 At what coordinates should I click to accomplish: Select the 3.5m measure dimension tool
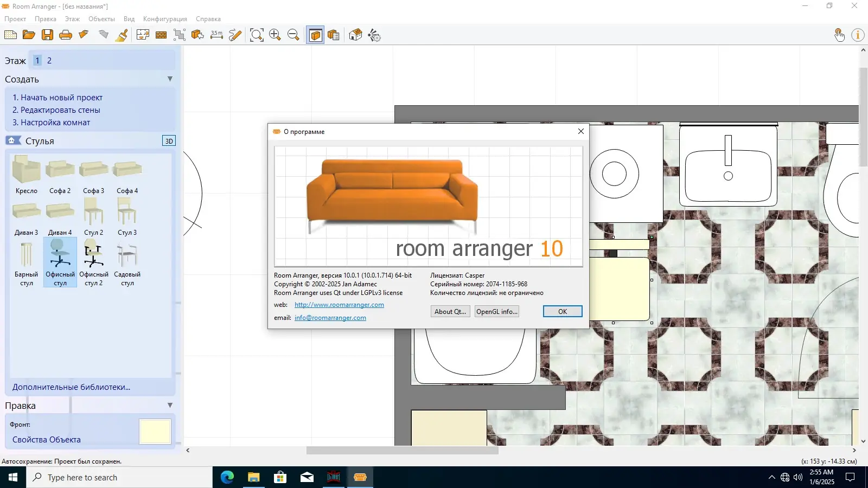coord(216,35)
